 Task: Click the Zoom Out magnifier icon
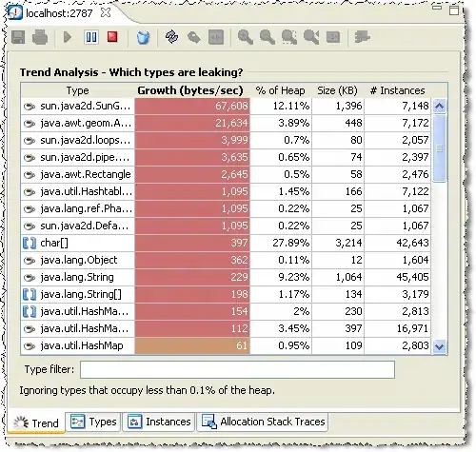coord(268,37)
